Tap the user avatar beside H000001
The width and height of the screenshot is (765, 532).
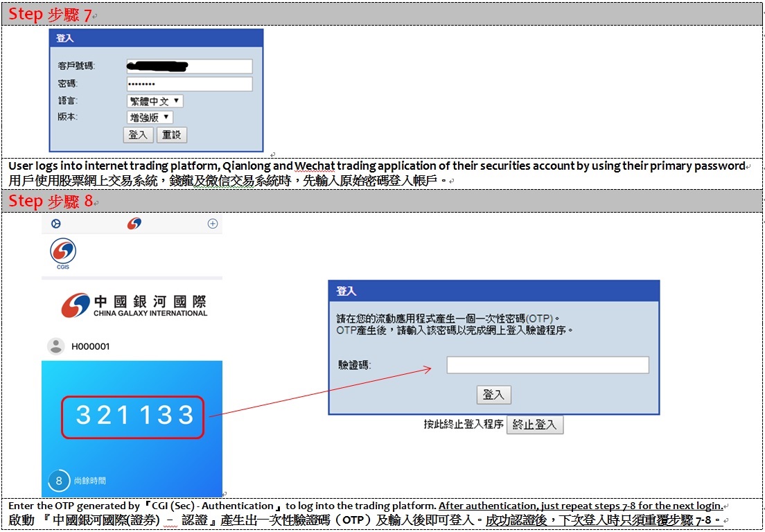(x=56, y=346)
